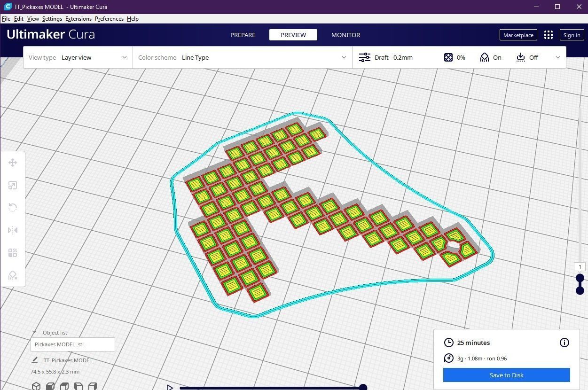Screen dimensions: 588x390
Task: Click the TT_Pickaxes MODEL job name
Action: tap(68, 360)
